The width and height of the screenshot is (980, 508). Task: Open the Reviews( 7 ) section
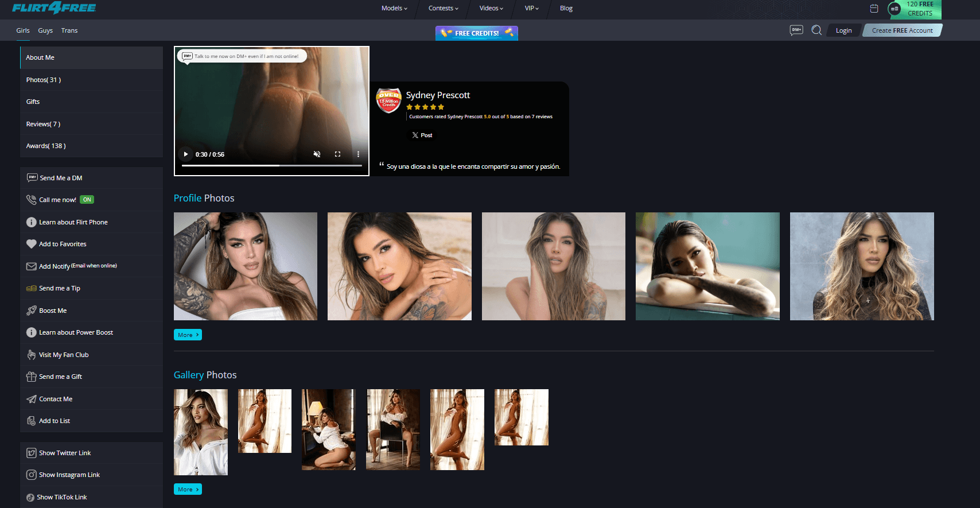click(x=91, y=124)
